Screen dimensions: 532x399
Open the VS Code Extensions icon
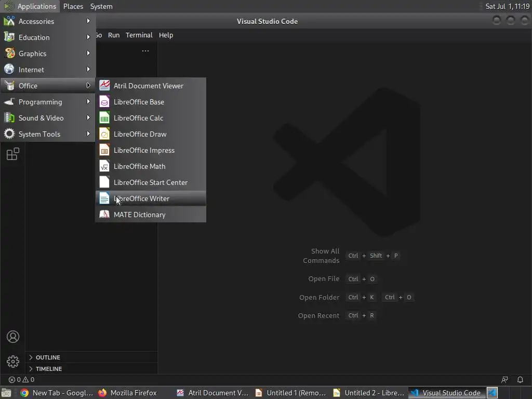[x=13, y=154]
